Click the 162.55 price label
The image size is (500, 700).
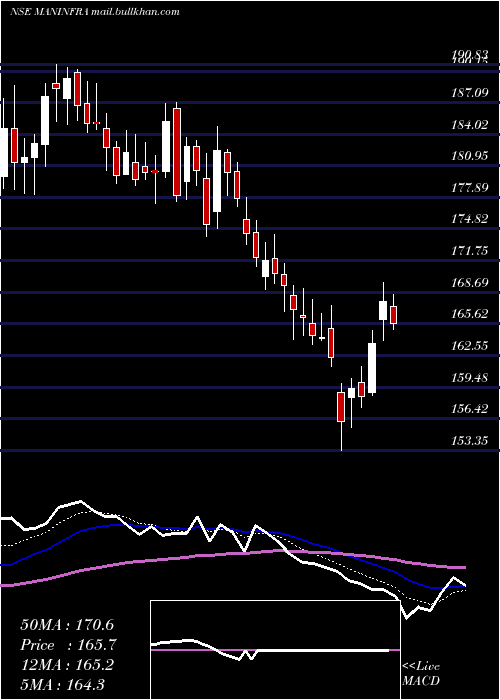tap(469, 346)
